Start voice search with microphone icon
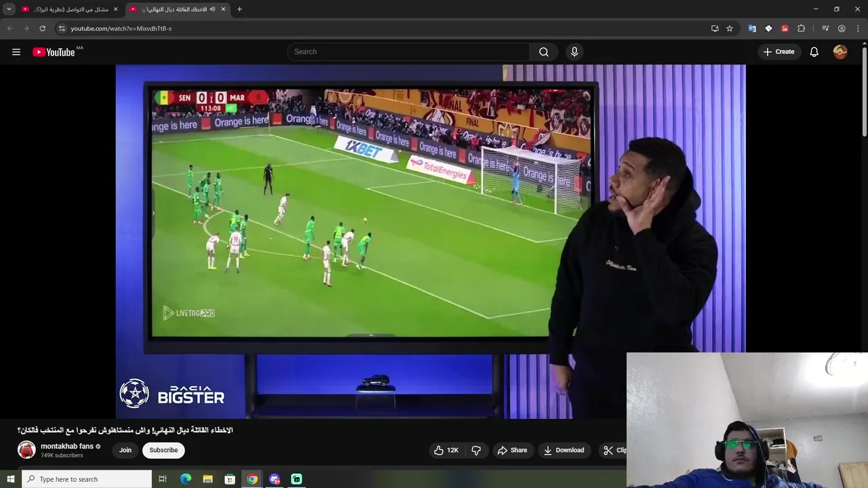Image resolution: width=868 pixels, height=488 pixels. coord(574,52)
